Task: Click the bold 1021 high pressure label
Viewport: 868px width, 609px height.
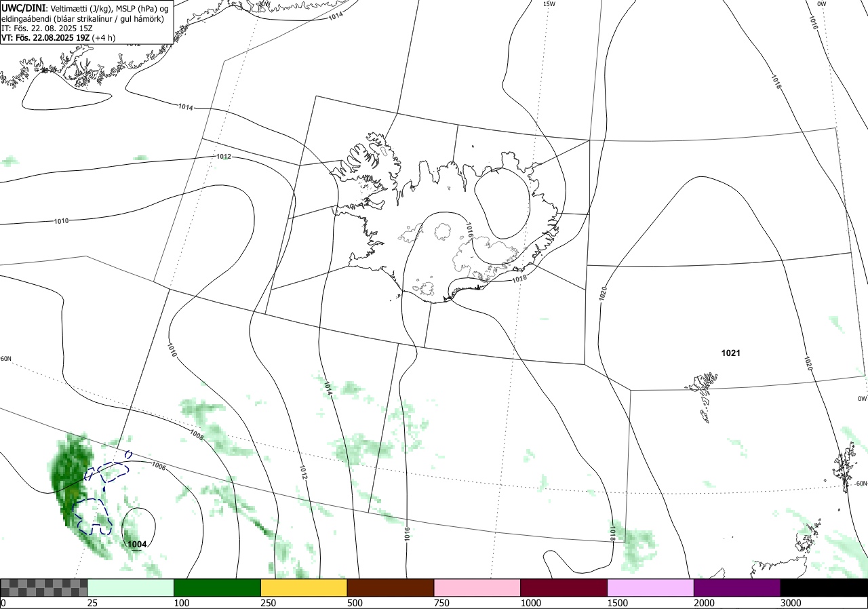Action: [731, 353]
